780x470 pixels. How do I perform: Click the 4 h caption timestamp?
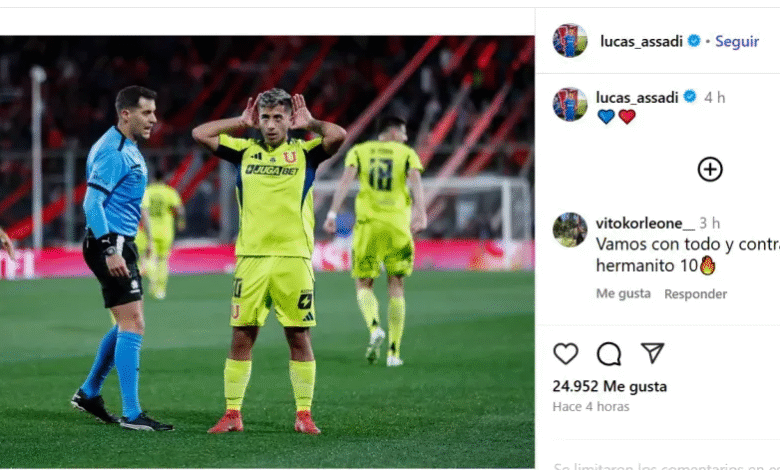click(714, 97)
